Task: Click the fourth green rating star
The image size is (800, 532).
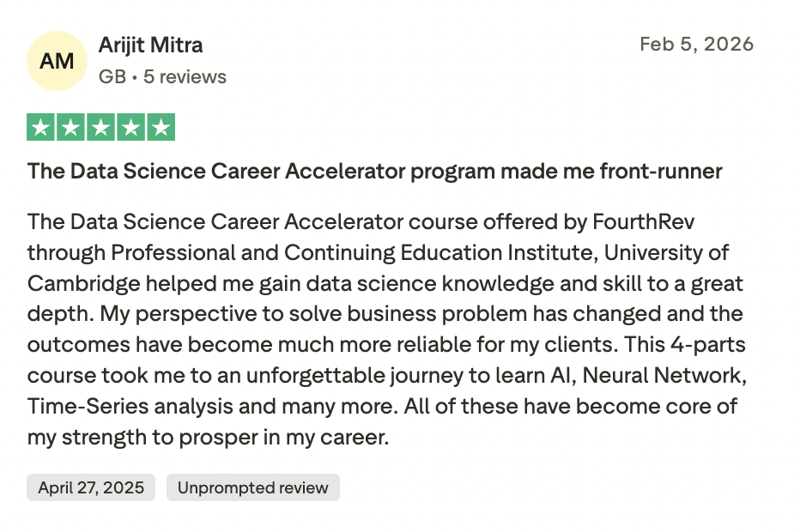Action: coord(130,127)
